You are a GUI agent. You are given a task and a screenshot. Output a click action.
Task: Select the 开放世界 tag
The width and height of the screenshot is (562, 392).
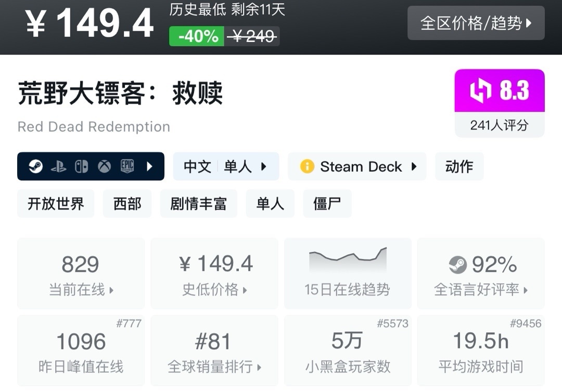tap(56, 203)
